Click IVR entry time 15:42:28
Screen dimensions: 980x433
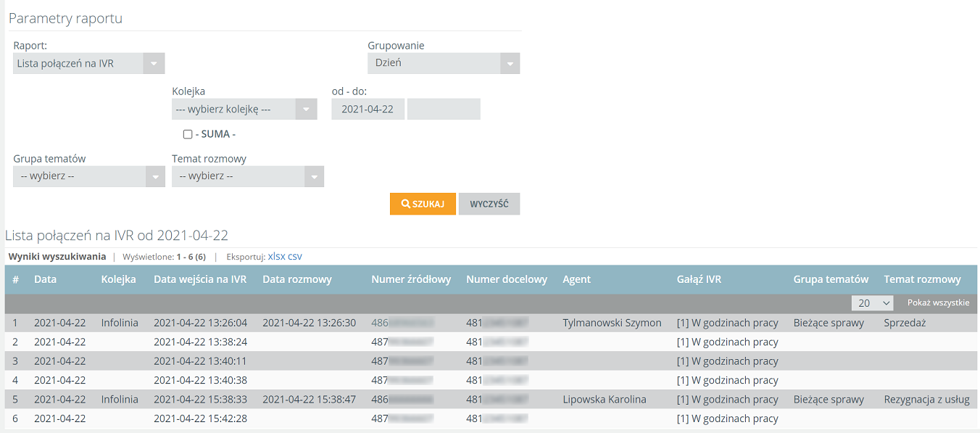tap(201, 418)
